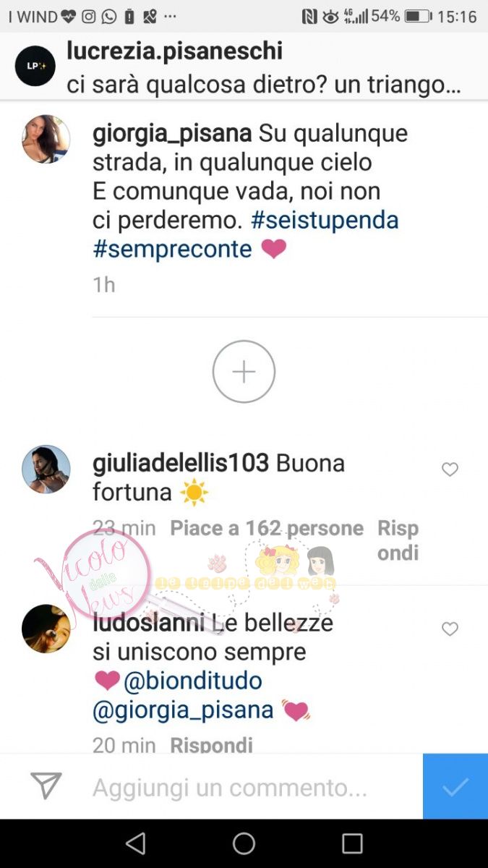Tap the Android recent apps square
Viewport: 488px width, 868px height.
352,843
